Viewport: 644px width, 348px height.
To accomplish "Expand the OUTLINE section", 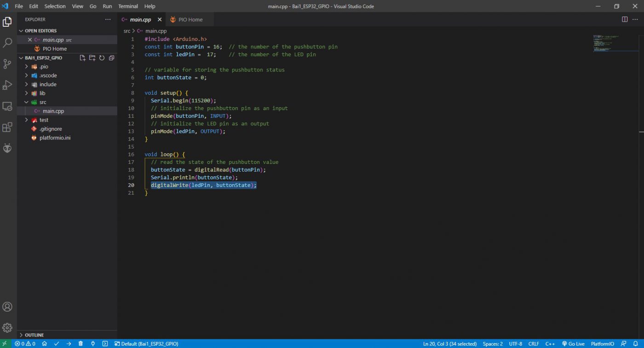I will point(34,335).
